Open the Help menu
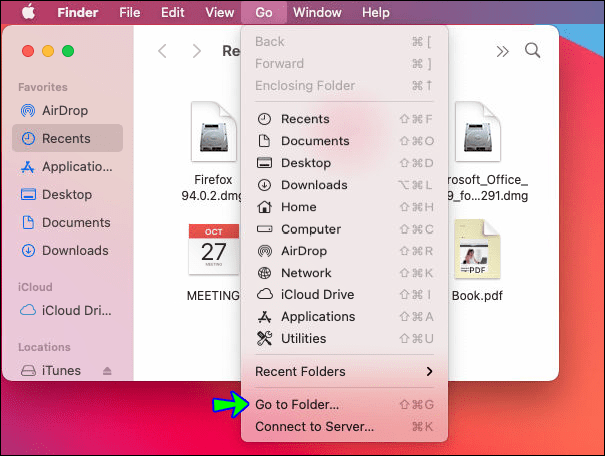Screen dimensions: 605x456 pos(376,12)
